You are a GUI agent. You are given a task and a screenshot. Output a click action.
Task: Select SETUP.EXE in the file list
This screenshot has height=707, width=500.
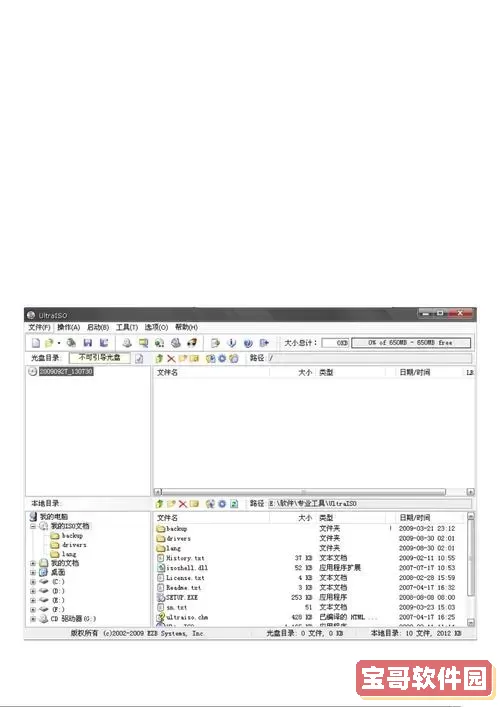click(x=182, y=598)
